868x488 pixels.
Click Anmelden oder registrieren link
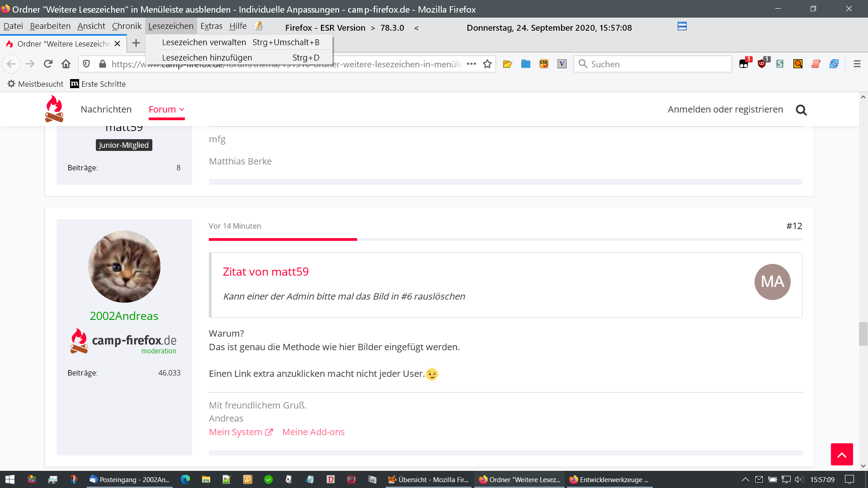(725, 109)
